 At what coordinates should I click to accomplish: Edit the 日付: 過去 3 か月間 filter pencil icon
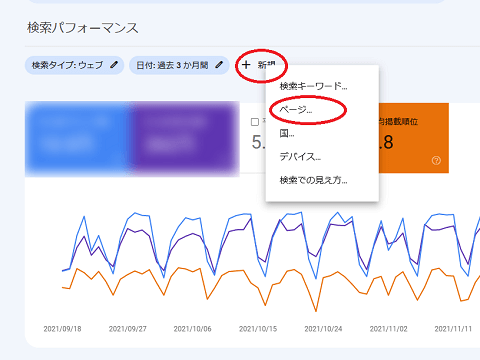219,65
